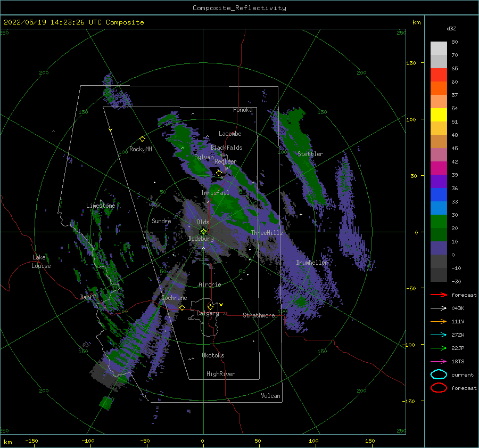Click the Sundre city label

[x=161, y=221]
